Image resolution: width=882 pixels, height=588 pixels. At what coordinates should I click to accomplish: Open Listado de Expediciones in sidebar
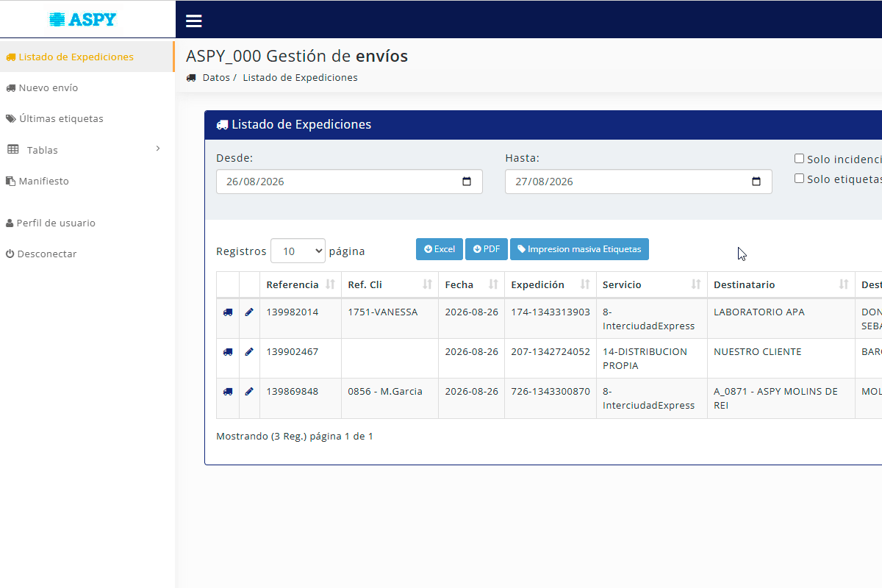click(87, 57)
